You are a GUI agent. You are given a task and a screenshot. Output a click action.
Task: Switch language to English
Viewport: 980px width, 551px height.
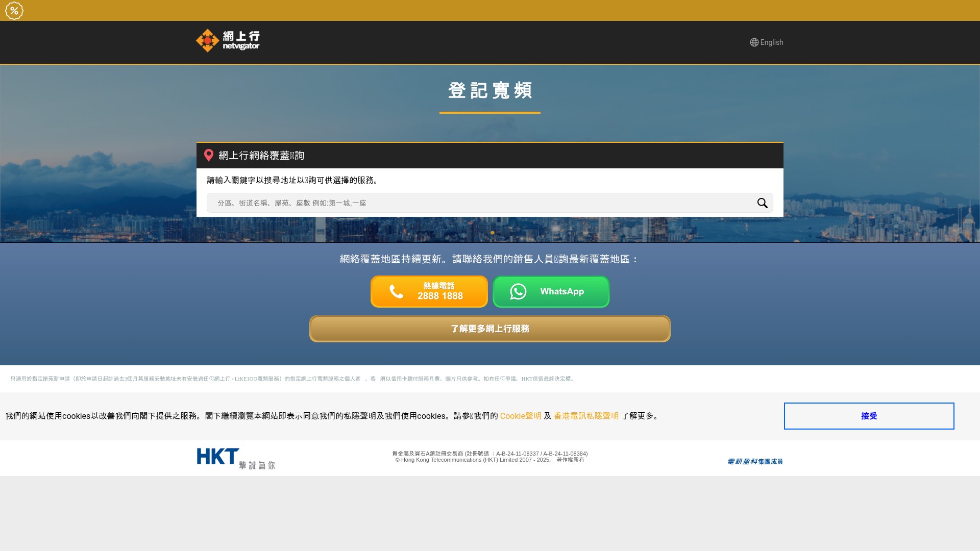(x=771, y=42)
